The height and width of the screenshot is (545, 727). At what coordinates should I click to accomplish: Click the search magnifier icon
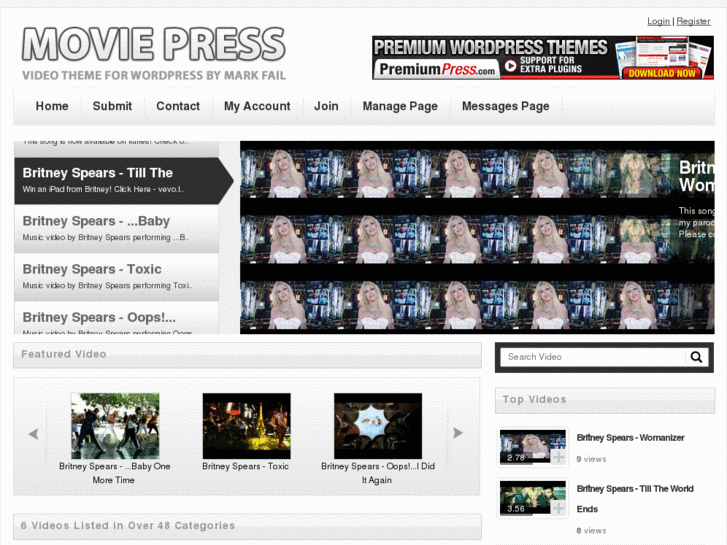696,357
